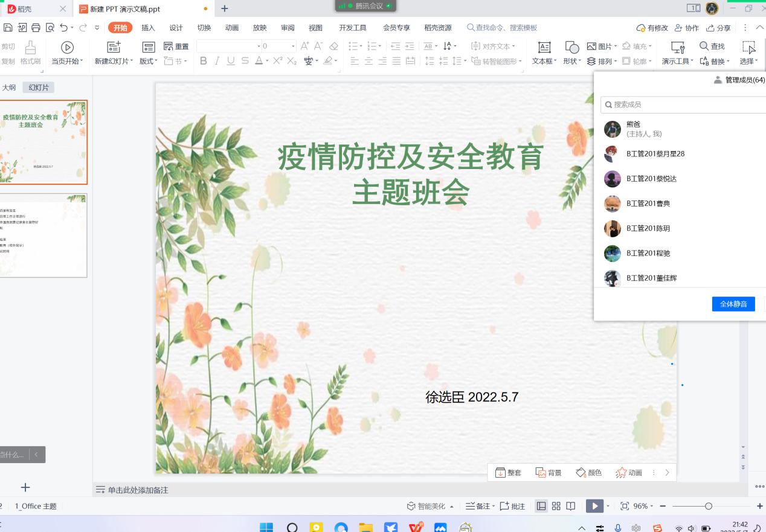Click the Shapes (形状) icon
The width and height of the screenshot is (766, 532).
[571, 53]
